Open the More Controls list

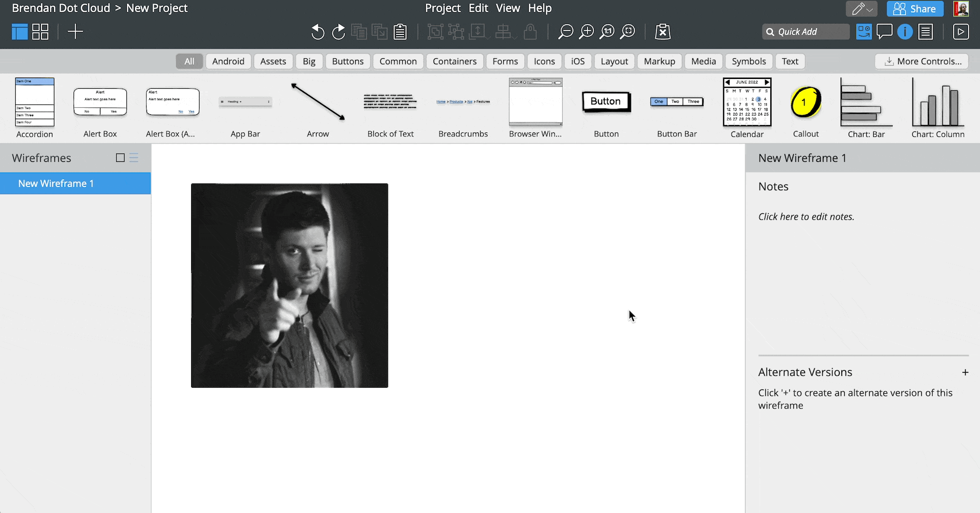(x=921, y=61)
